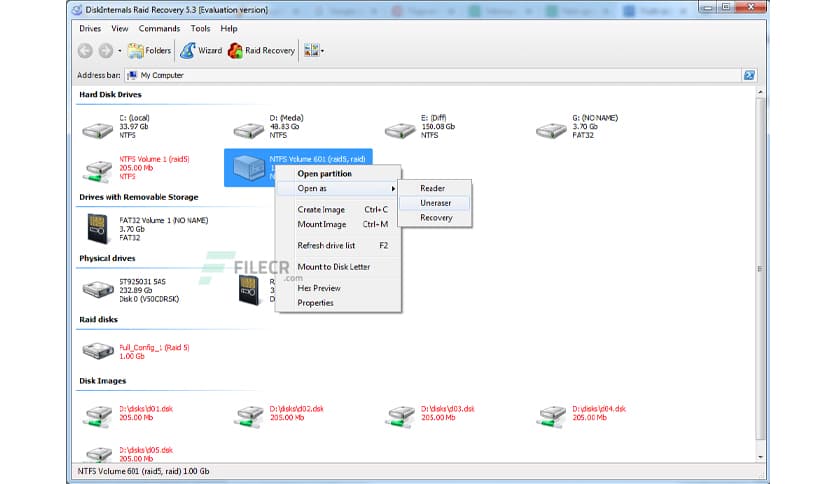Viewport: 836px width, 484px height.
Task: Maximize the DiskInternals Raid Recovery window
Action: tap(726, 7)
